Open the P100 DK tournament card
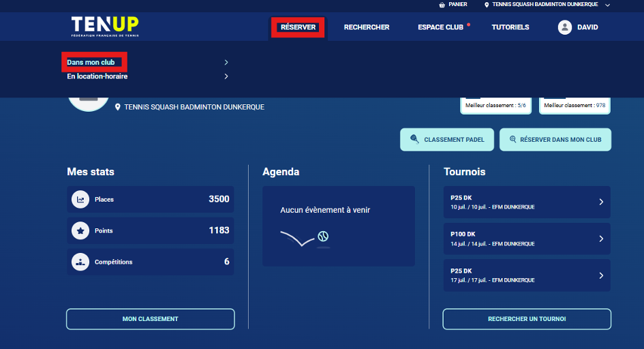This screenshot has width=644, height=349. pos(526,239)
